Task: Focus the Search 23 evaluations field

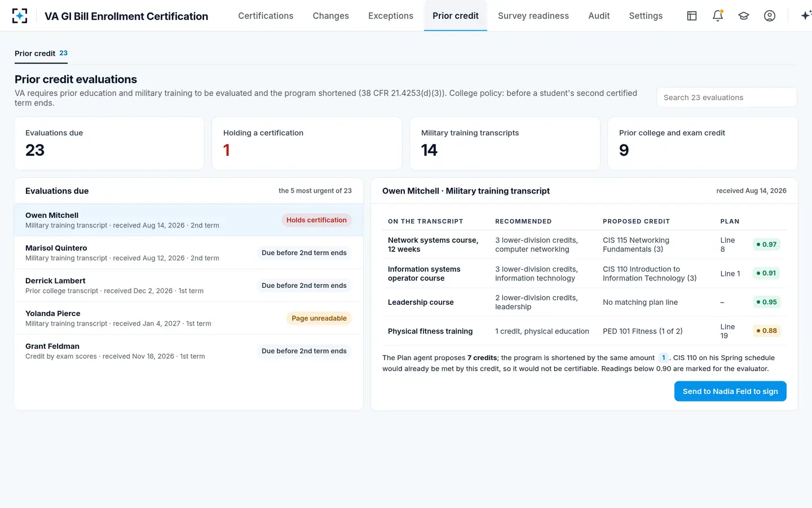Action: coord(726,97)
